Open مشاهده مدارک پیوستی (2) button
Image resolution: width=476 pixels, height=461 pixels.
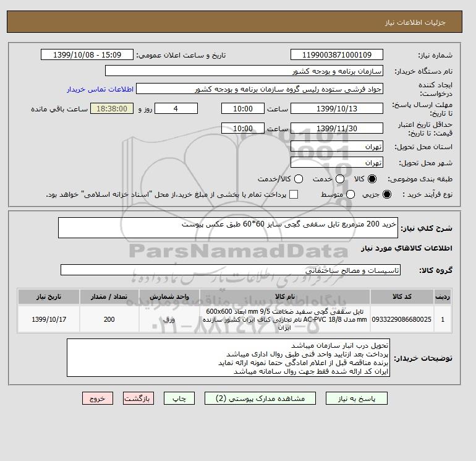pyautogui.click(x=260, y=399)
